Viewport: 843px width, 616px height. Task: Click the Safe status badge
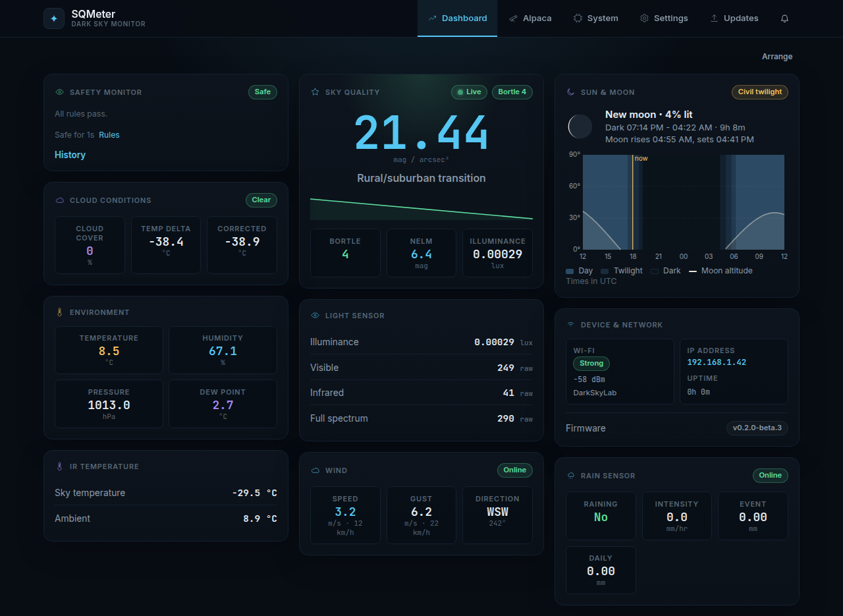[x=263, y=92]
